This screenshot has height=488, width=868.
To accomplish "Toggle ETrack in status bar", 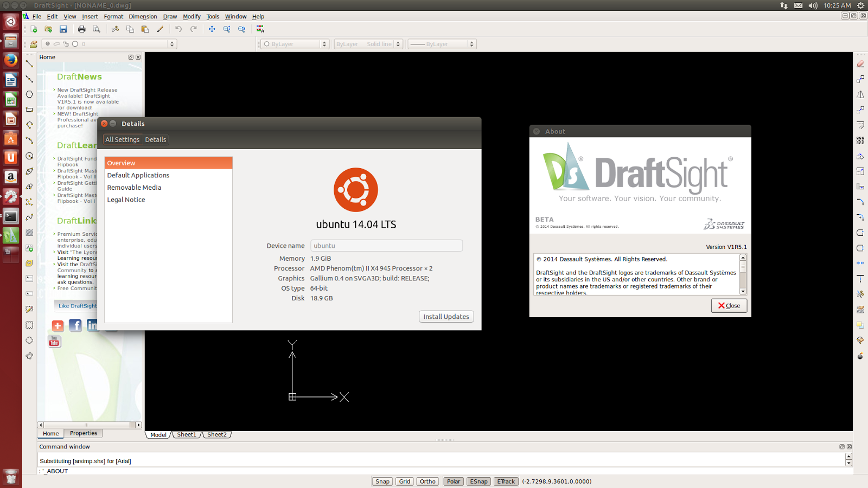I will [x=506, y=481].
